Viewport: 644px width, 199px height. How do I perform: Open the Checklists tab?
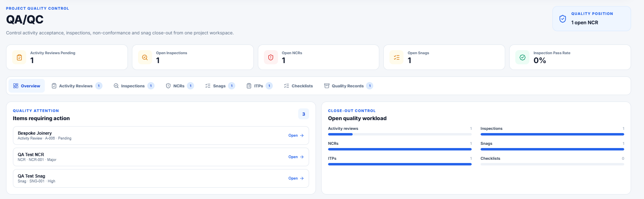[x=298, y=86]
